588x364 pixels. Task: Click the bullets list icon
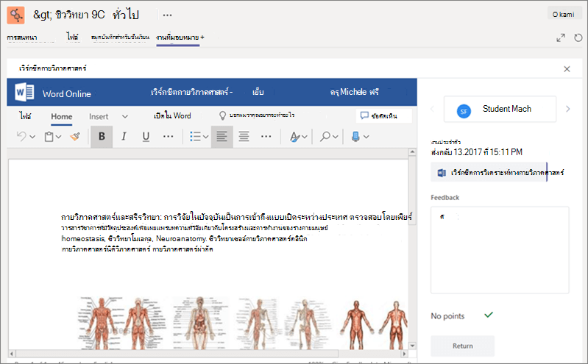coord(195,137)
